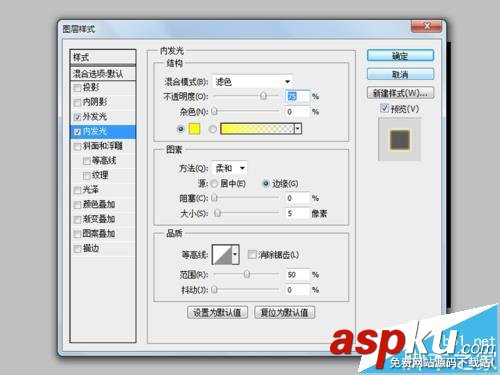
Task: Select the 样式 header in the list
Action: click(103, 57)
